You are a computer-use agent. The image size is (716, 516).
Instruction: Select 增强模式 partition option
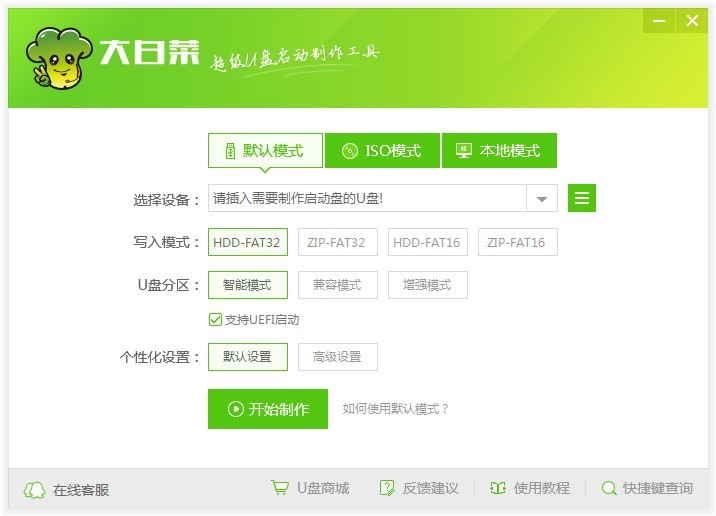point(427,285)
